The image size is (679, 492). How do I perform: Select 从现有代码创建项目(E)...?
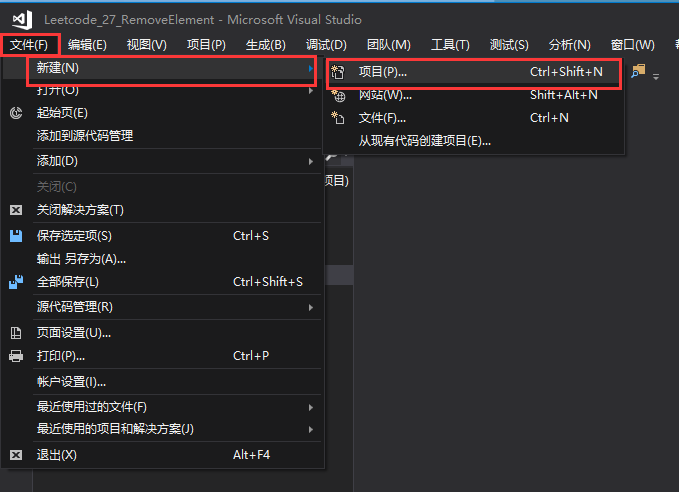pyautogui.click(x=474, y=141)
